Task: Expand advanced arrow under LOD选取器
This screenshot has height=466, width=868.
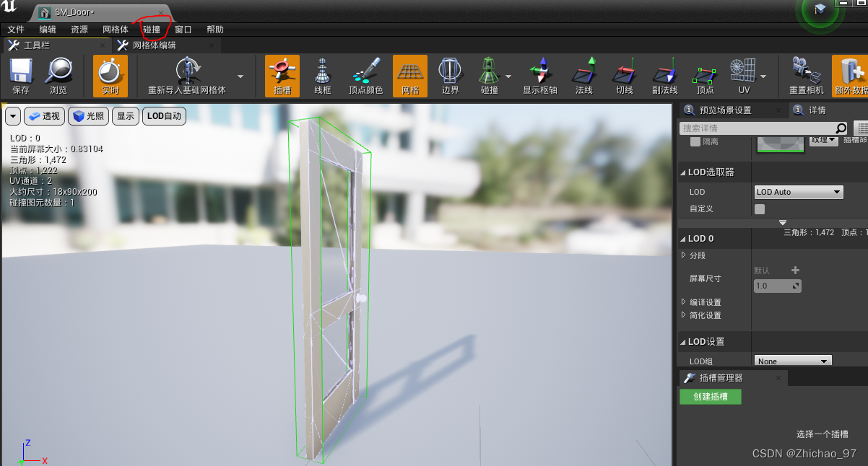Action: tap(782, 223)
